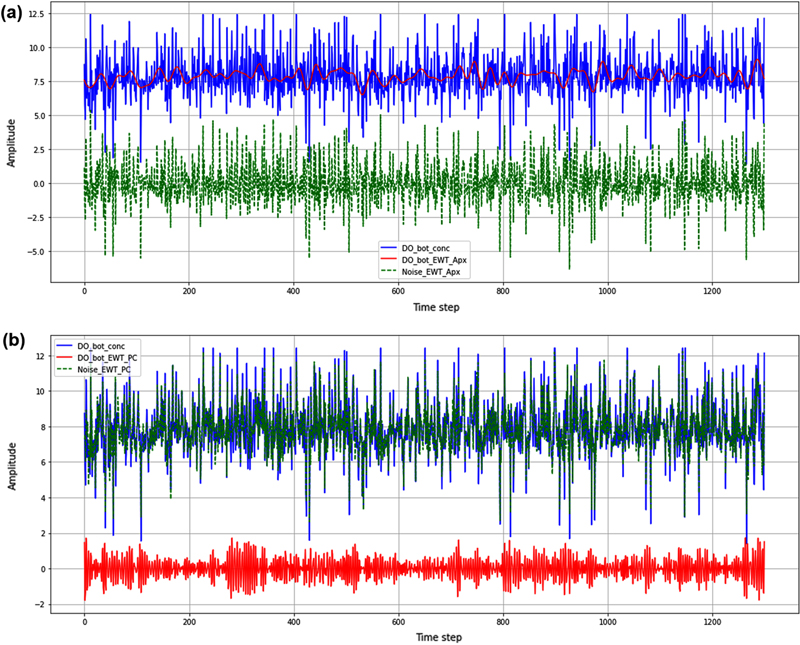This screenshot has width=800, height=645.
Task: Click the 0.0 y-axis tick label
Action: click(39, 184)
